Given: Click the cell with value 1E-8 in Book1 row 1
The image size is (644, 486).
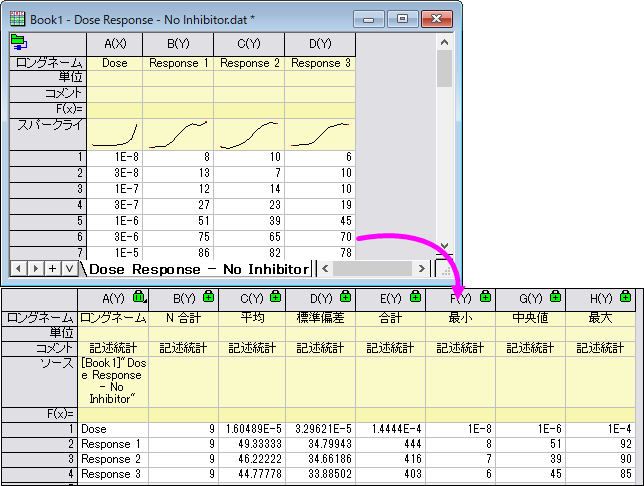Looking at the screenshot, I should pyautogui.click(x=115, y=157).
